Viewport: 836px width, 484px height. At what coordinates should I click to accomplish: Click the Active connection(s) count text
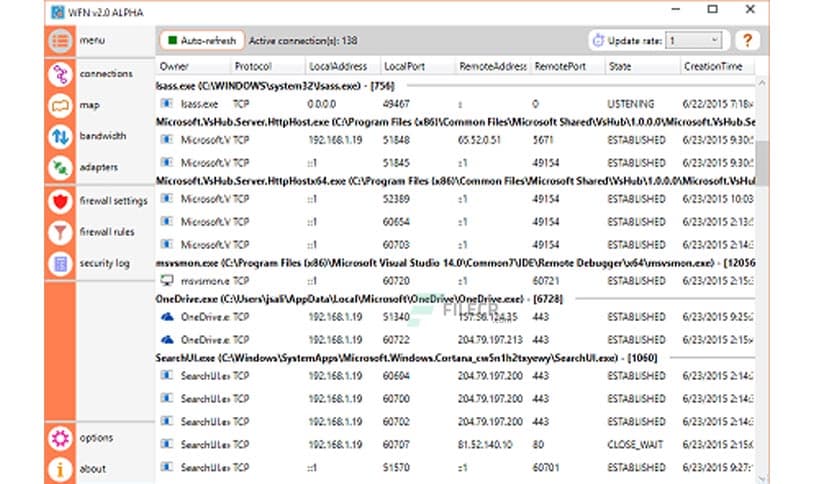tap(303, 41)
